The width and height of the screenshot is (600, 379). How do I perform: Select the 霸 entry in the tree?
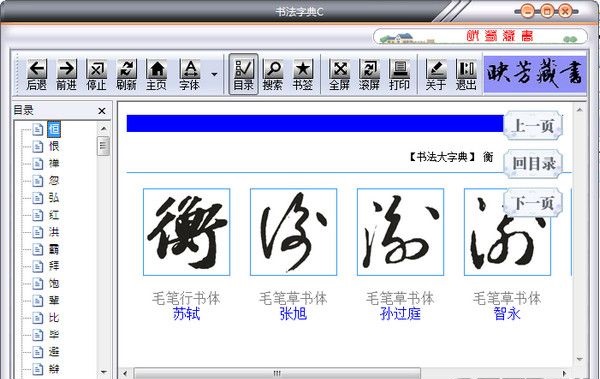pos(54,249)
